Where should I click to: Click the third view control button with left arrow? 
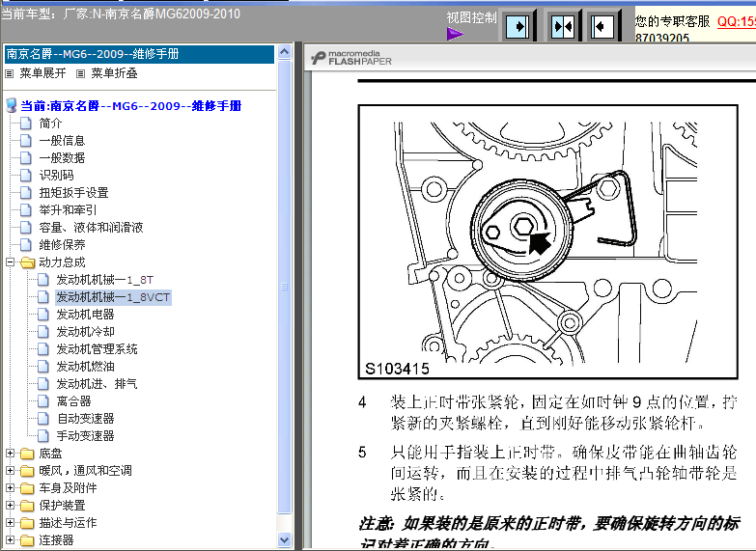(603, 26)
